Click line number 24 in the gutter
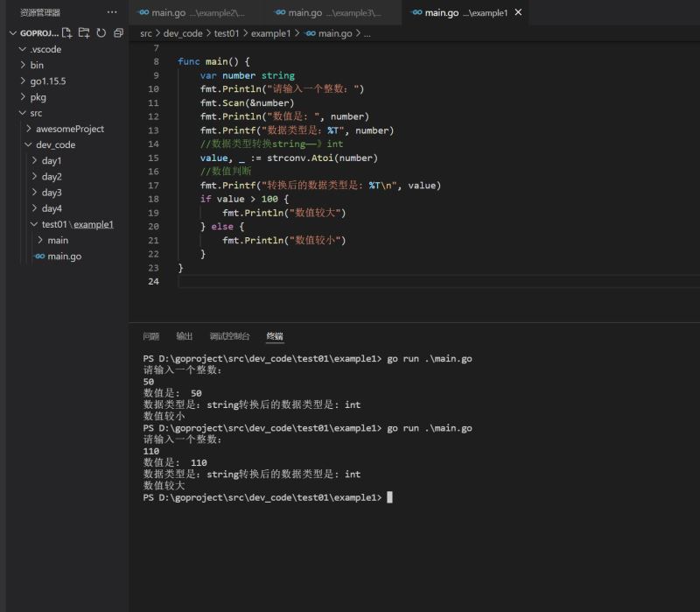This screenshot has width=700, height=612. (x=154, y=281)
